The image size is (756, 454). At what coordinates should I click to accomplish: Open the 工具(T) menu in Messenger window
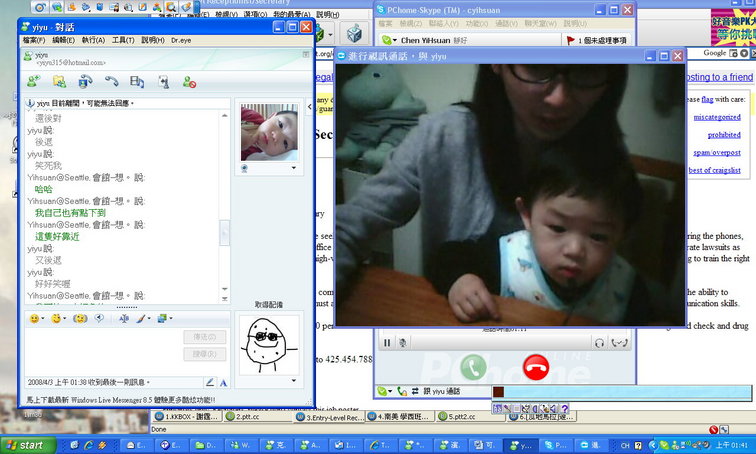(x=123, y=40)
